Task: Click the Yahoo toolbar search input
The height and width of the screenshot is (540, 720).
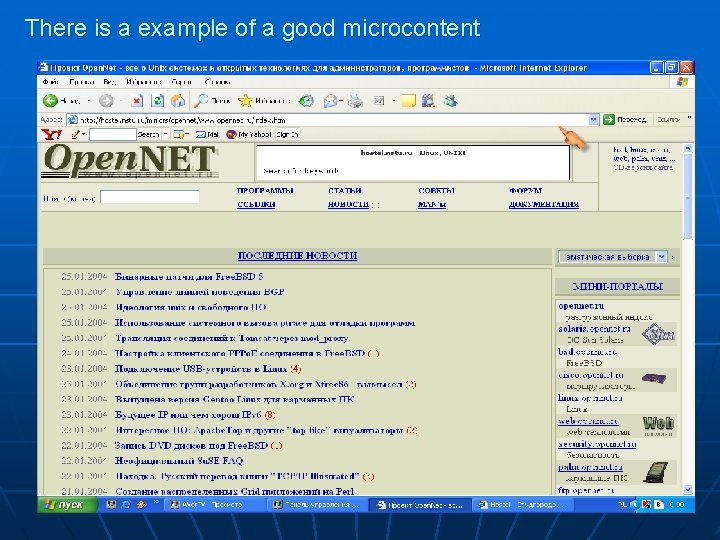Action: click(112, 135)
